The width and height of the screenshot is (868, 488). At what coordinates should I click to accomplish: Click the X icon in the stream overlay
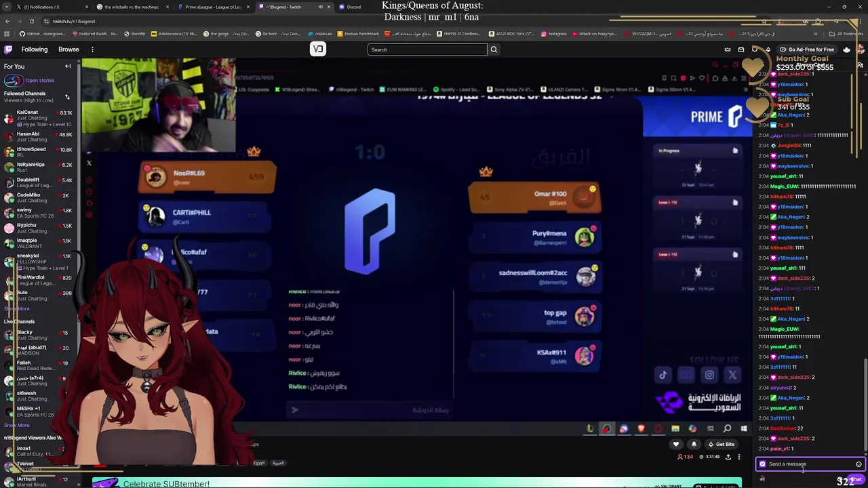[732, 375]
